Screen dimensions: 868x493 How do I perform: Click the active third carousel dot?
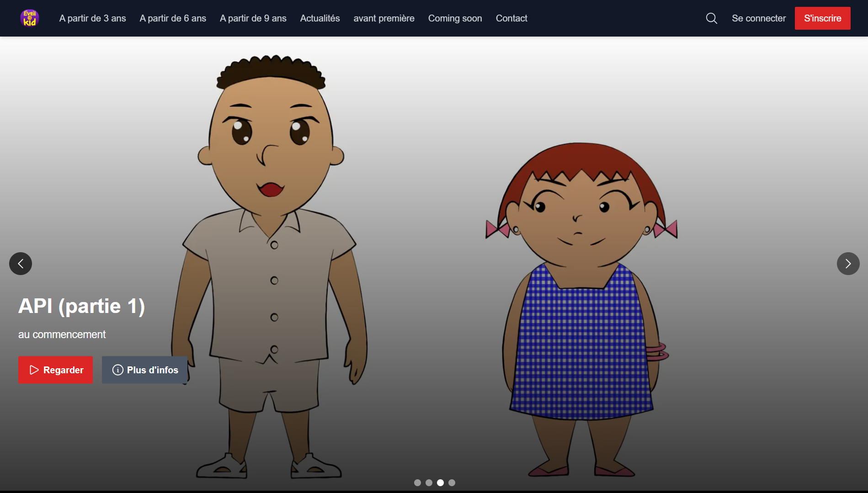tap(440, 482)
